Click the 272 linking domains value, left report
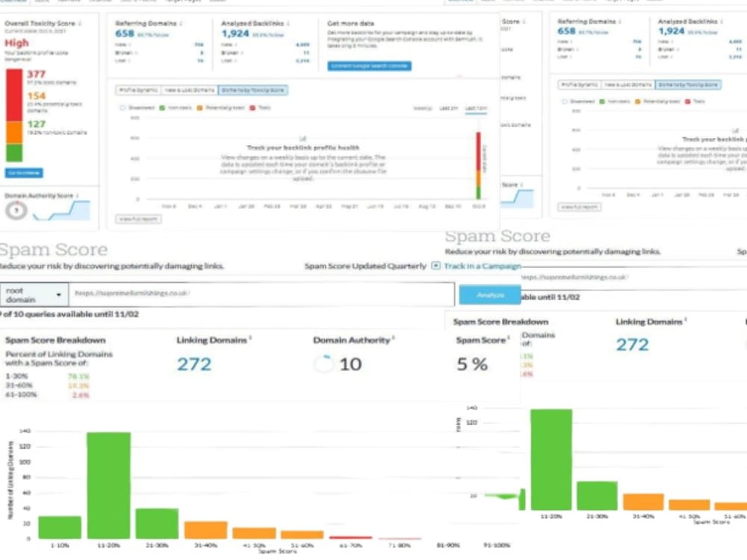This screenshot has width=747, height=560. point(194,364)
